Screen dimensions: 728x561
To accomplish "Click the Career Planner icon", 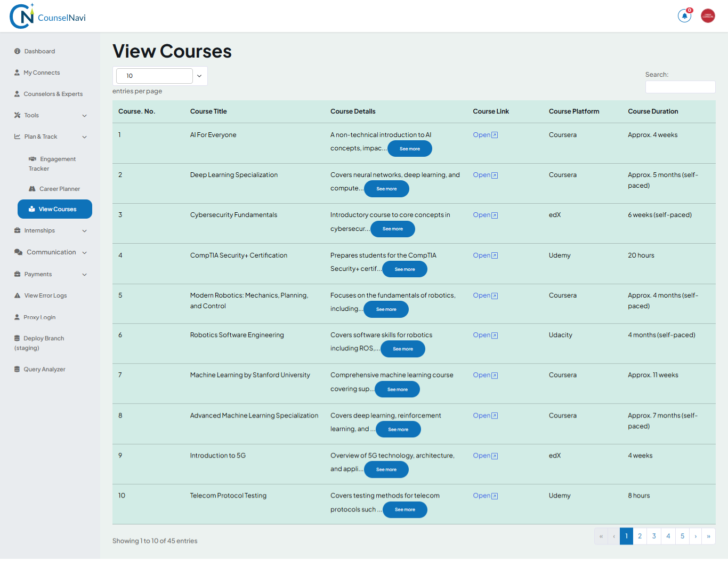I will [33, 188].
